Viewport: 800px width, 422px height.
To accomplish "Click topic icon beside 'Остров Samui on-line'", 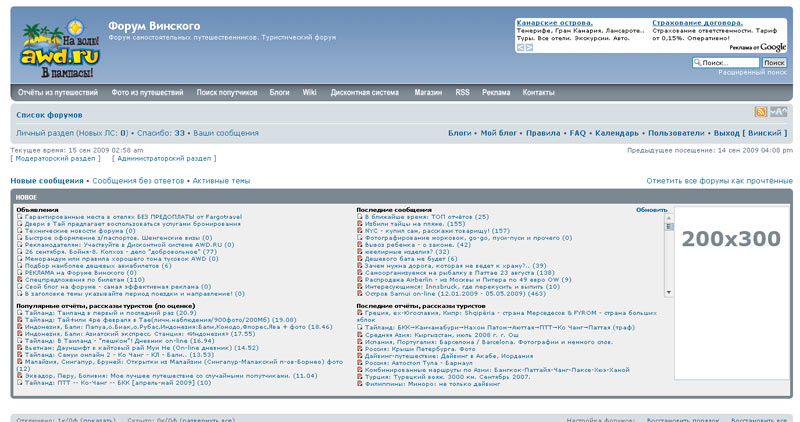I will pos(360,293).
